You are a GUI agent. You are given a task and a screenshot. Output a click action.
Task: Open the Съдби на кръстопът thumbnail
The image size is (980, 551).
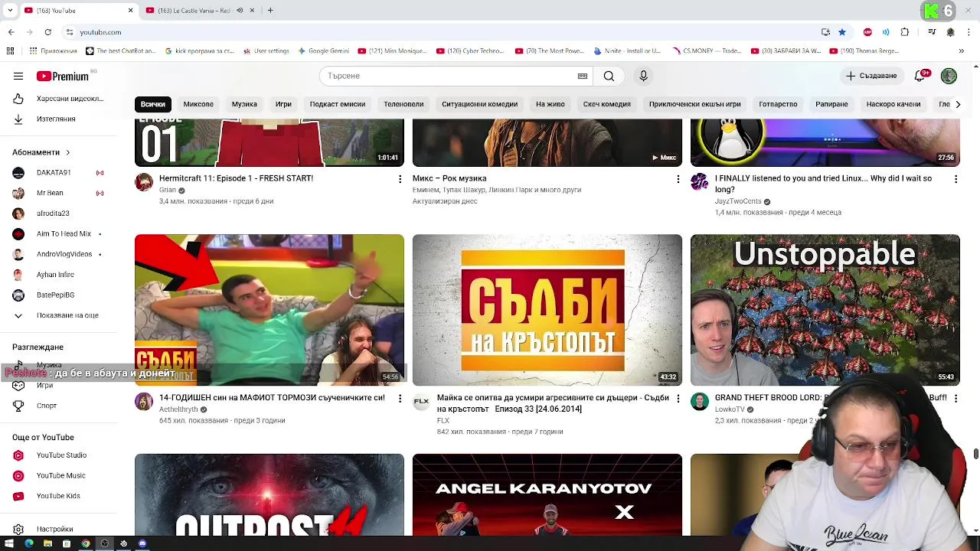click(x=547, y=309)
